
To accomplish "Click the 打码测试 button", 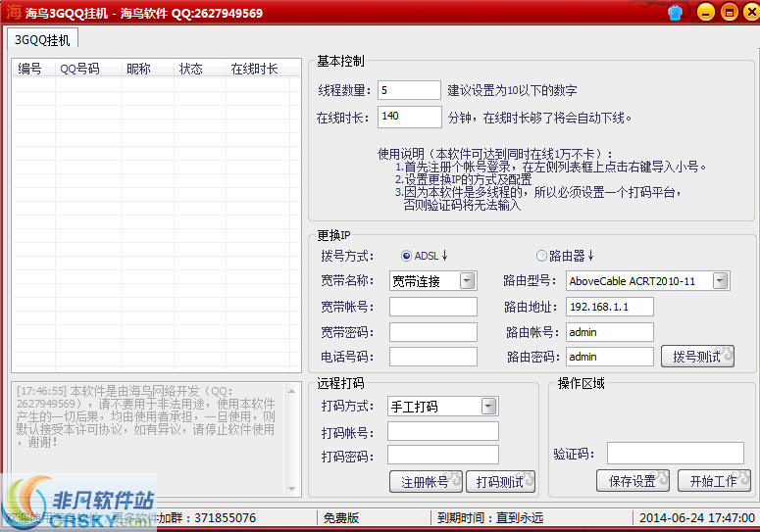I will tap(500, 482).
